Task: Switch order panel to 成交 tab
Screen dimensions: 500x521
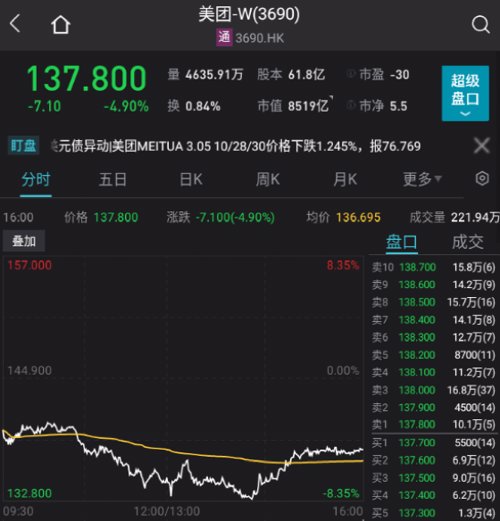Action: [x=468, y=242]
